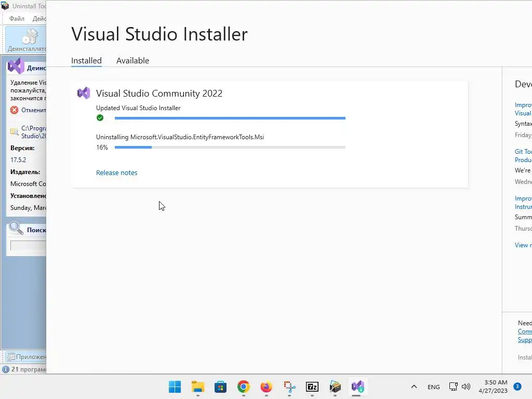The height and width of the screenshot is (399, 532).
Task: Open the C:\Program Files path link in Uninstall Tool
Action: 34,132
